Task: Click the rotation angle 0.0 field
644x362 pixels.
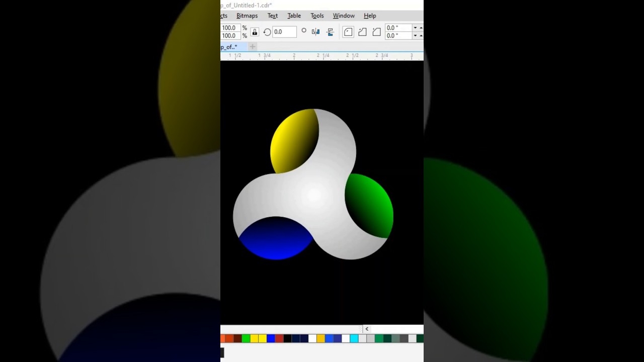Action: pyautogui.click(x=284, y=32)
